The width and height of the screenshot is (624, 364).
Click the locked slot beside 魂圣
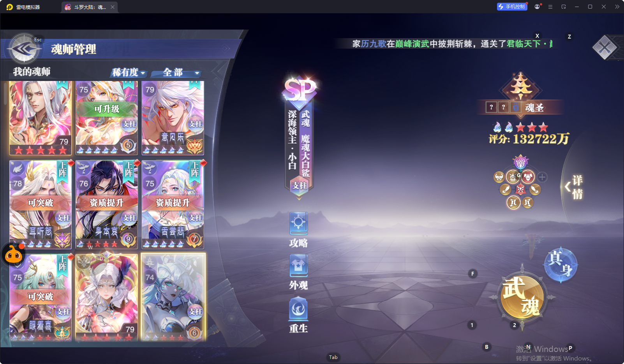[x=516, y=107]
